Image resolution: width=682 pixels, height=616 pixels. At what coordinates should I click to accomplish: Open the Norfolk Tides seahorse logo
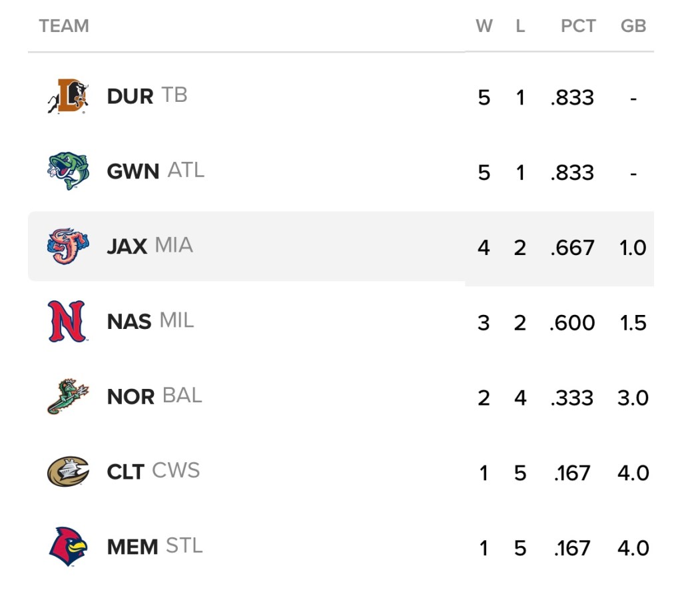coord(67,397)
